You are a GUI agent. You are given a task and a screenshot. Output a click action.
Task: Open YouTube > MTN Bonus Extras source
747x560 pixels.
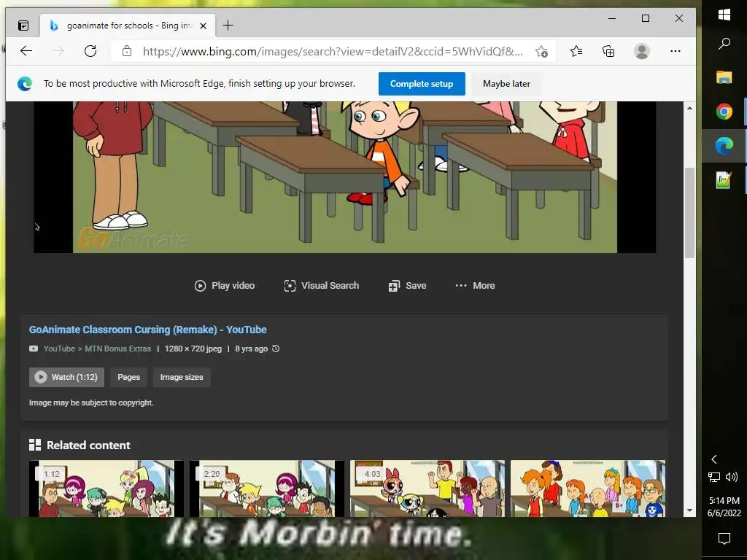tap(97, 349)
